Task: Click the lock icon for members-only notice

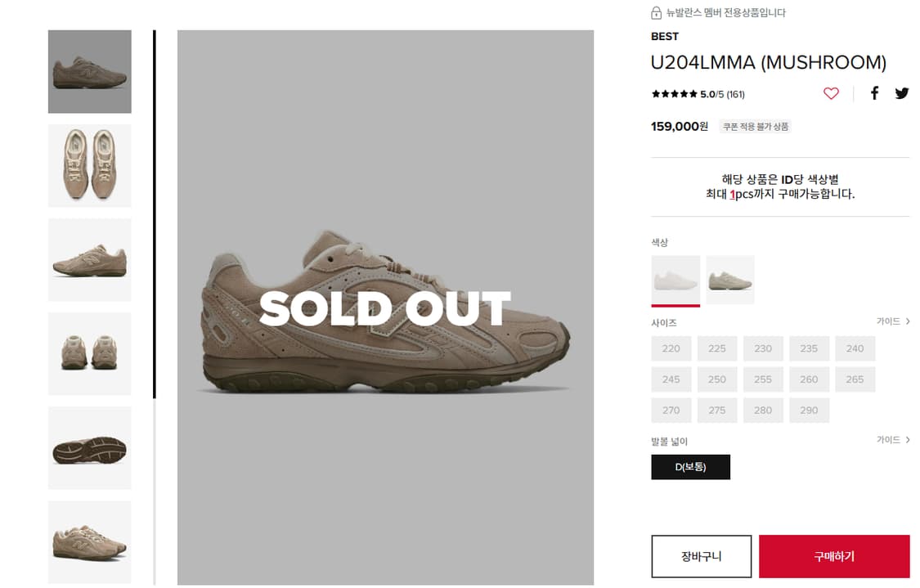Action: coord(656,13)
